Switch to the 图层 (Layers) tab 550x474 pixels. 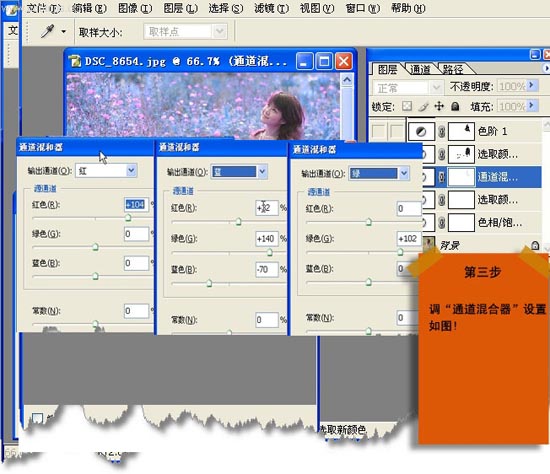387,69
